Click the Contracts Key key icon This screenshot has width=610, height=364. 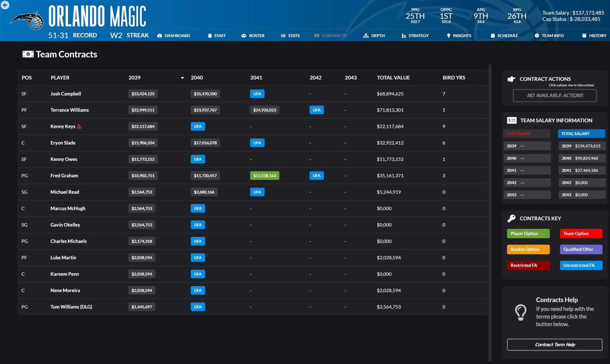coord(511,218)
